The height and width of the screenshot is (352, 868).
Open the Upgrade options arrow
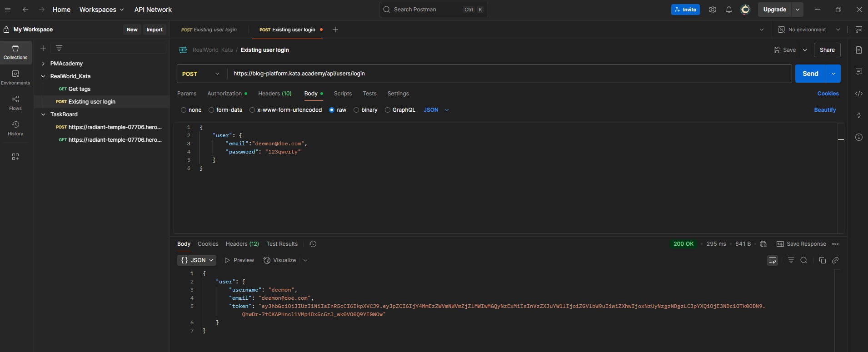(x=798, y=10)
